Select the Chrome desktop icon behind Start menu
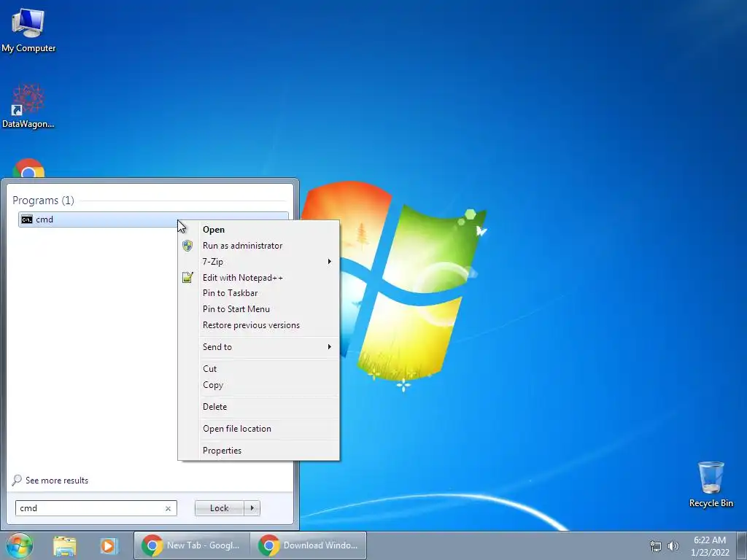The image size is (747, 560). click(28, 168)
